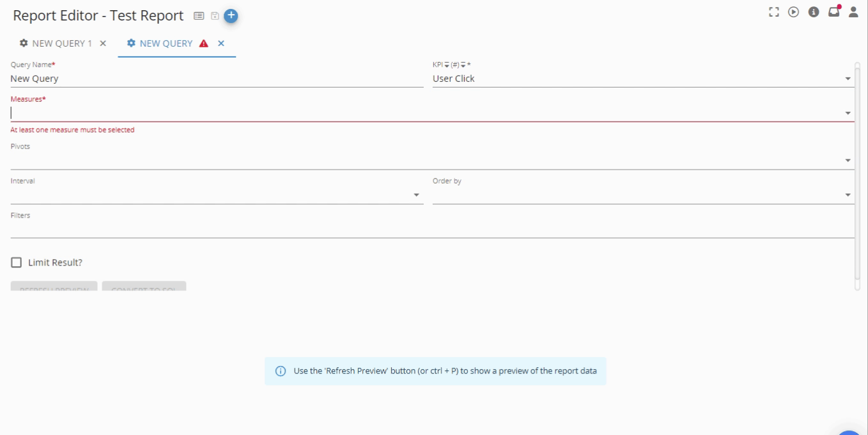
Task: Click inside the Query Name field
Action: [128, 78]
